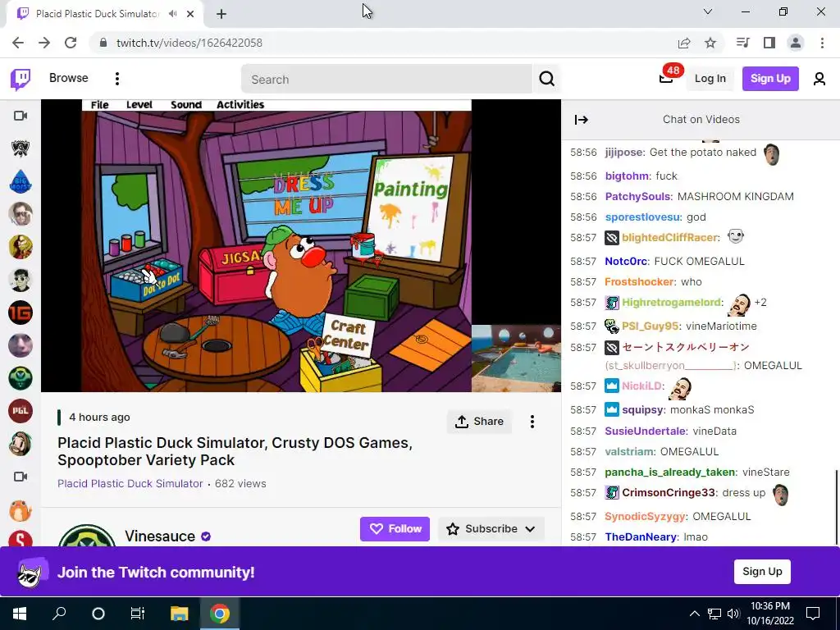This screenshot has width=840, height=630.
Task: Click Browse in the Twitch header
Action: pyautogui.click(x=69, y=78)
